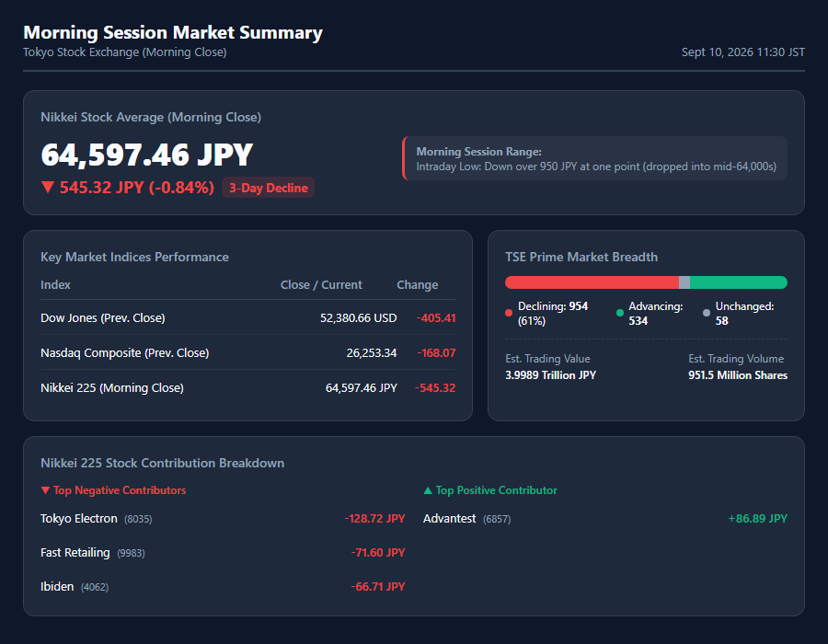
Task: Click the -66.71 JPY contribution value
Action: 378,586
